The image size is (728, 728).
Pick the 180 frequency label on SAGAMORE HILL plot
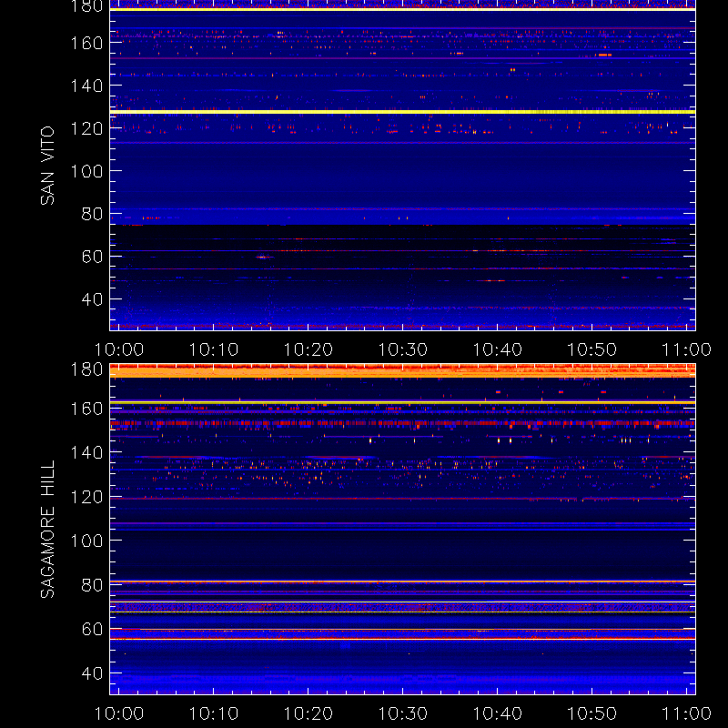(86, 369)
